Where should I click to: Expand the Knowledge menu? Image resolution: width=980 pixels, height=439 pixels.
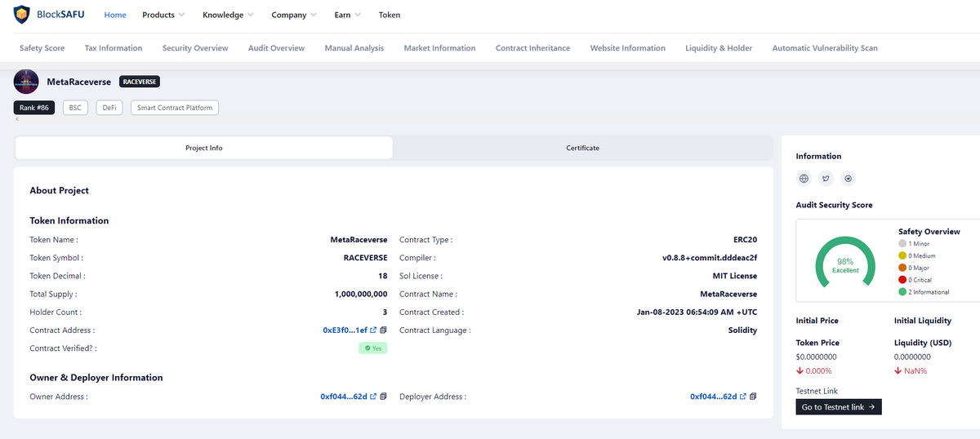tap(228, 15)
